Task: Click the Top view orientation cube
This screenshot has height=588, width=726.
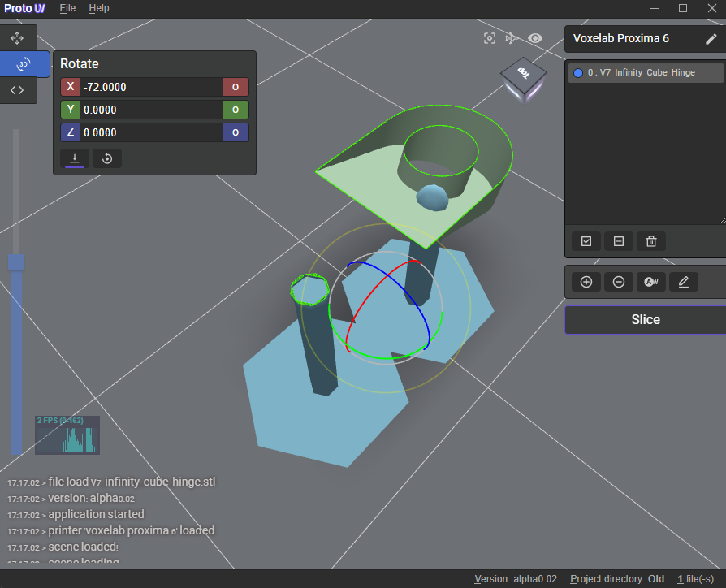Action: (x=524, y=79)
